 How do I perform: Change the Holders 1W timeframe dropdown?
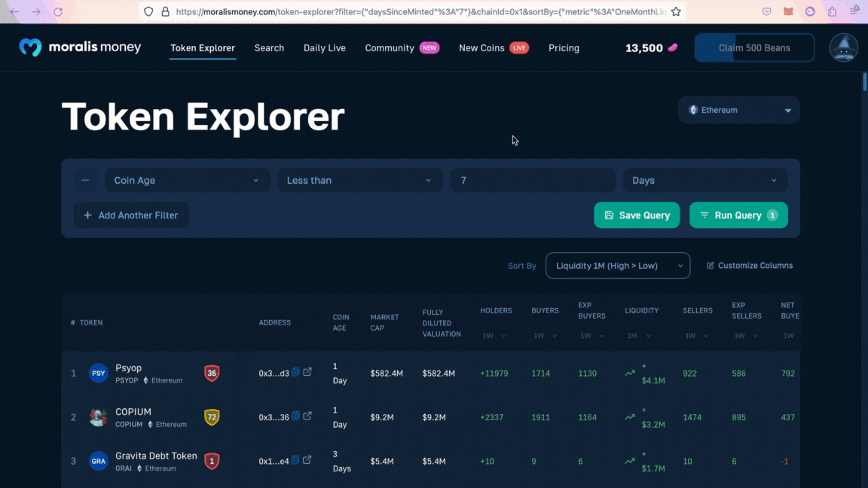click(494, 336)
